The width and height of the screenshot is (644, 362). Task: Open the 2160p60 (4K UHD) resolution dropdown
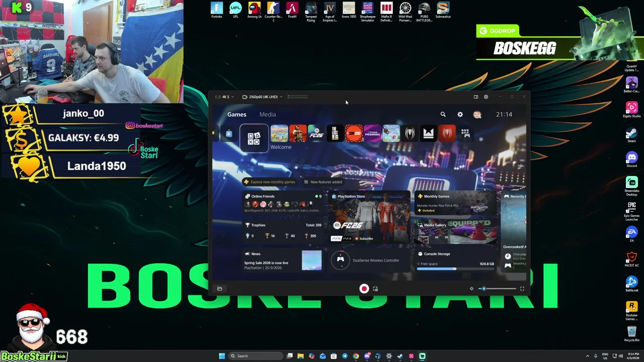[x=263, y=97]
